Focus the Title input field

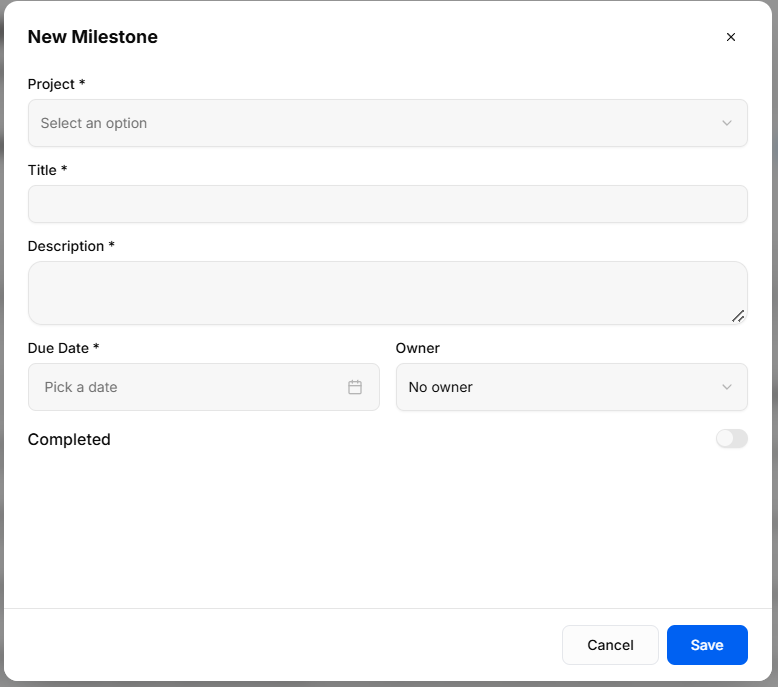388,204
